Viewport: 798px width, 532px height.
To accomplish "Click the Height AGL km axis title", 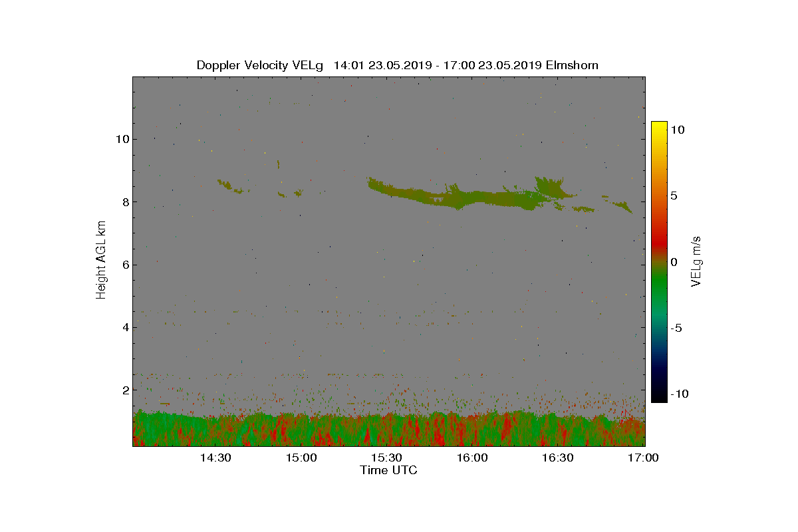I will pyautogui.click(x=101, y=260).
